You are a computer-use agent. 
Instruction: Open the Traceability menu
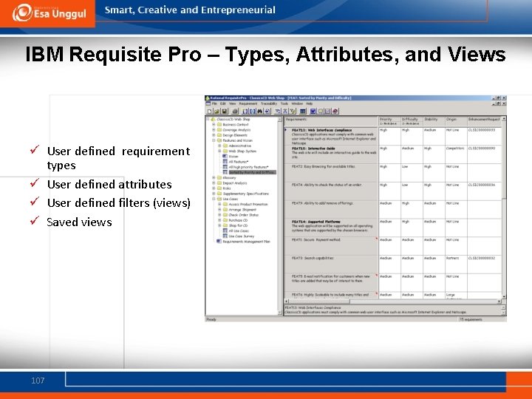(x=269, y=103)
